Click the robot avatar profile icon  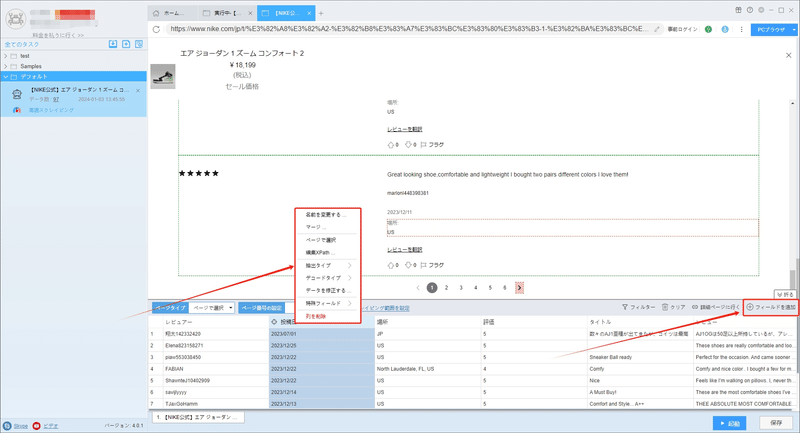(15, 19)
